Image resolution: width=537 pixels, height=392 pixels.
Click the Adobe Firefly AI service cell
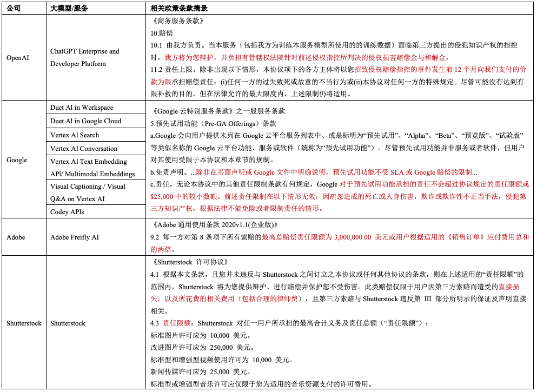75,237
